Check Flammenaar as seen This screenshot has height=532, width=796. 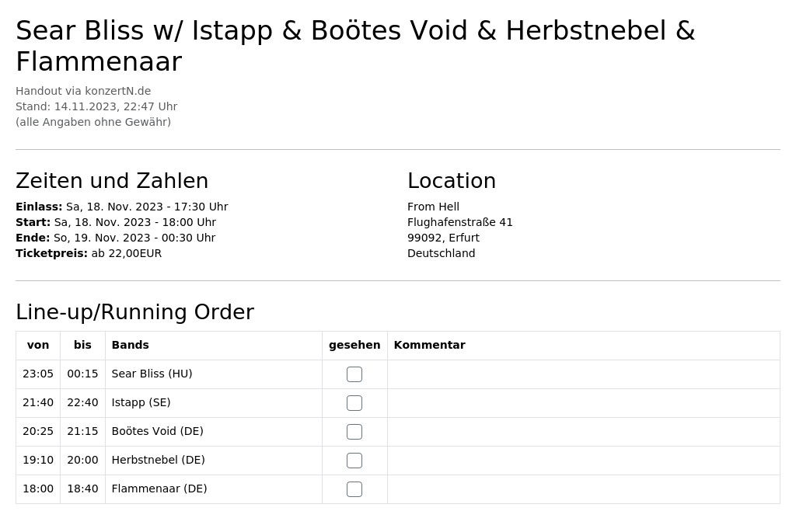coord(354,489)
